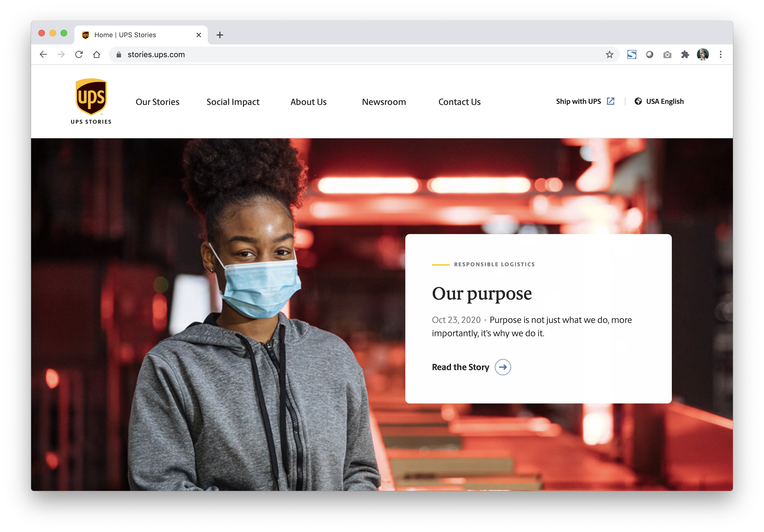Click the circled arrow next to Read the Story
Image resolution: width=764 pixels, height=532 pixels.
click(x=502, y=367)
